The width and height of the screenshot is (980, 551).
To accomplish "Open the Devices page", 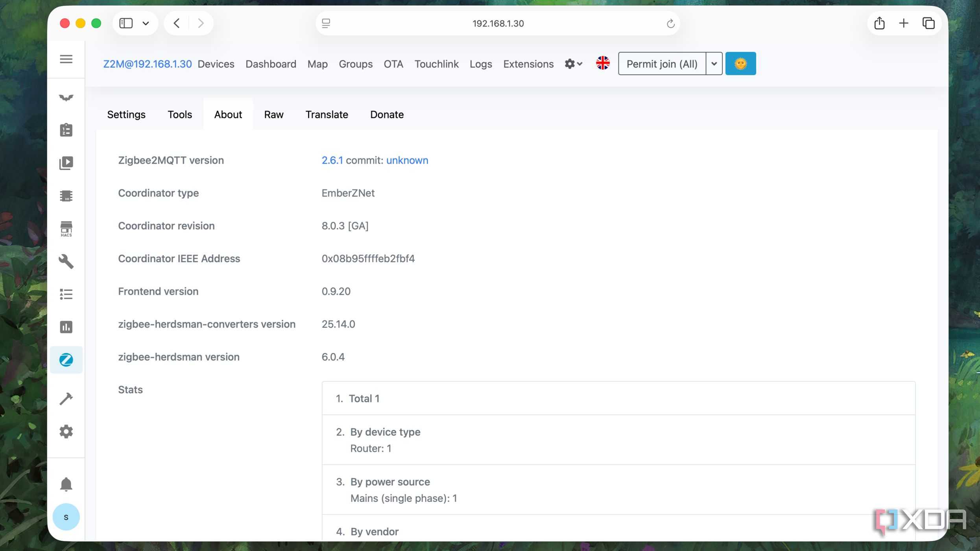I will [x=216, y=64].
